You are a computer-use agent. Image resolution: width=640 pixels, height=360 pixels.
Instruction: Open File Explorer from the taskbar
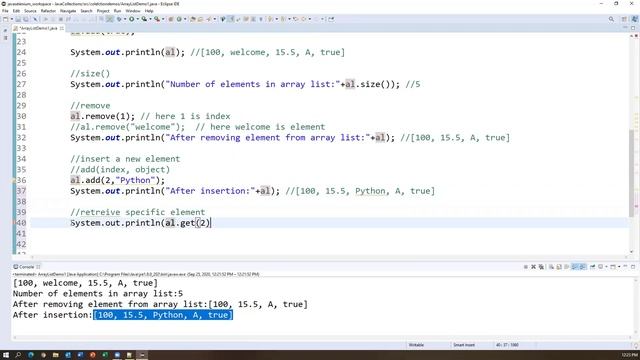[56, 355]
